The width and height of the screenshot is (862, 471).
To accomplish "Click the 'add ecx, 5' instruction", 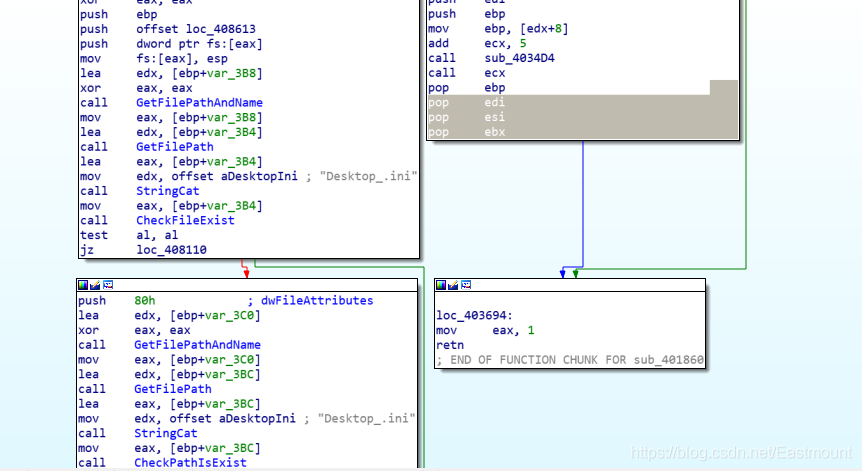I will tap(477, 43).
